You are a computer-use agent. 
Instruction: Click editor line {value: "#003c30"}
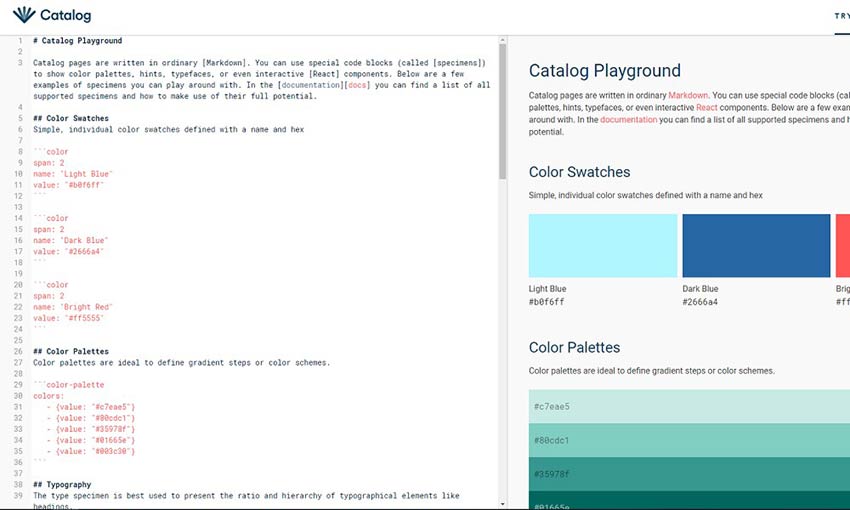click(91, 451)
